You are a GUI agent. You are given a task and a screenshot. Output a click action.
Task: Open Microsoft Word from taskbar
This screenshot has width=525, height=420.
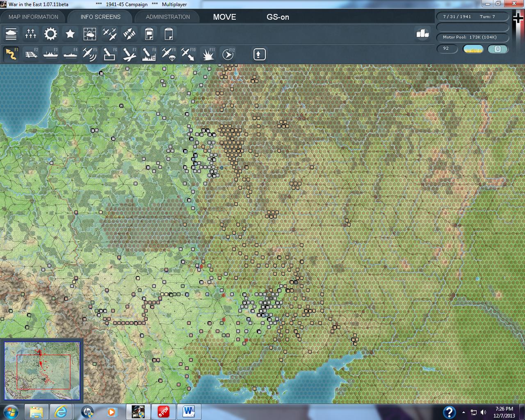189,411
